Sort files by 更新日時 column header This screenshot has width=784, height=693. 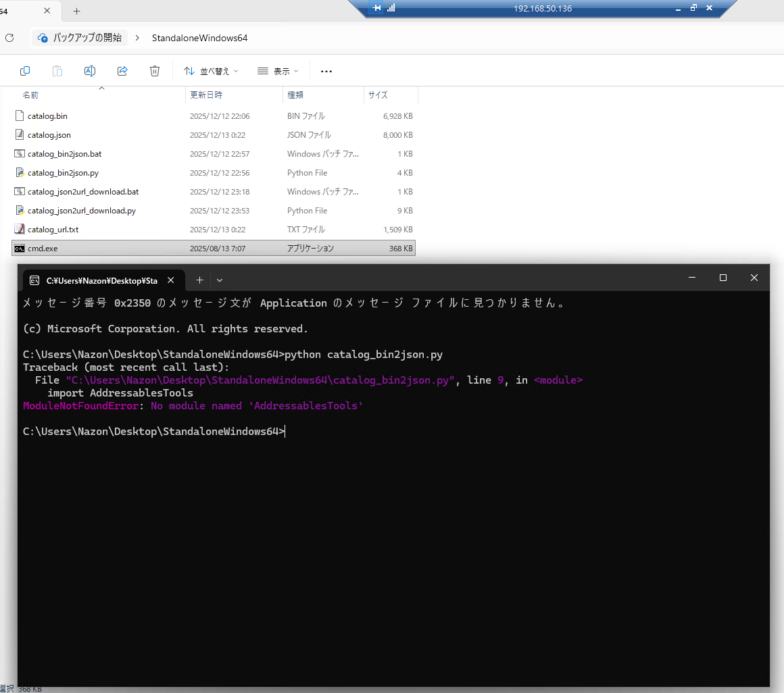click(206, 95)
